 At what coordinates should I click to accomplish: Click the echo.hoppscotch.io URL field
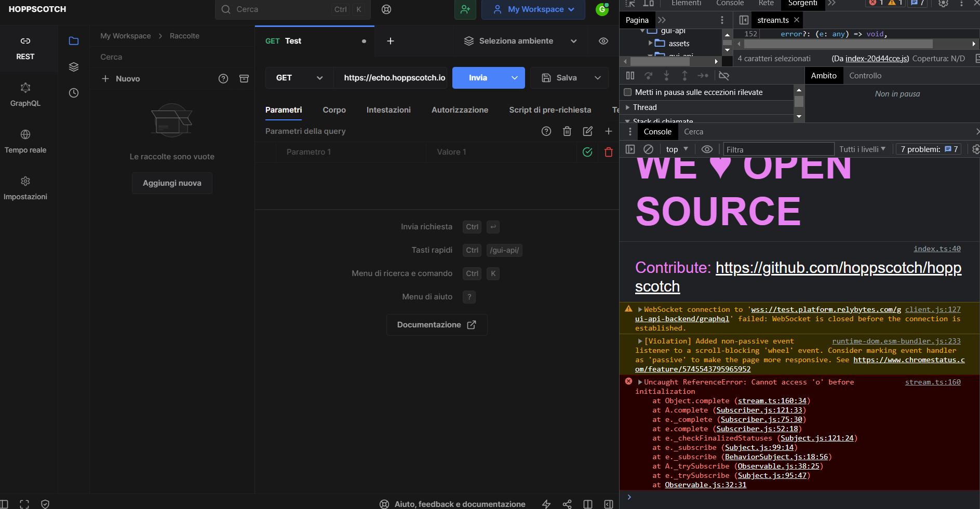coord(394,78)
